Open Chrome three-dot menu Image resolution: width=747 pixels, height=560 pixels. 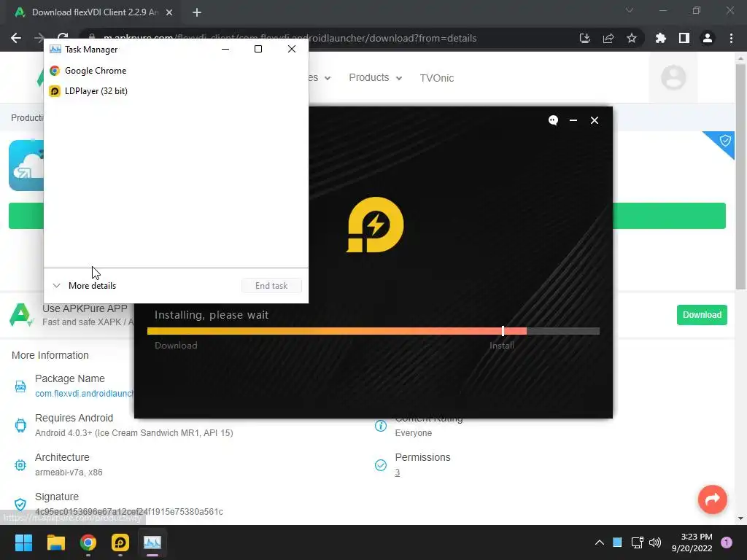tap(731, 38)
